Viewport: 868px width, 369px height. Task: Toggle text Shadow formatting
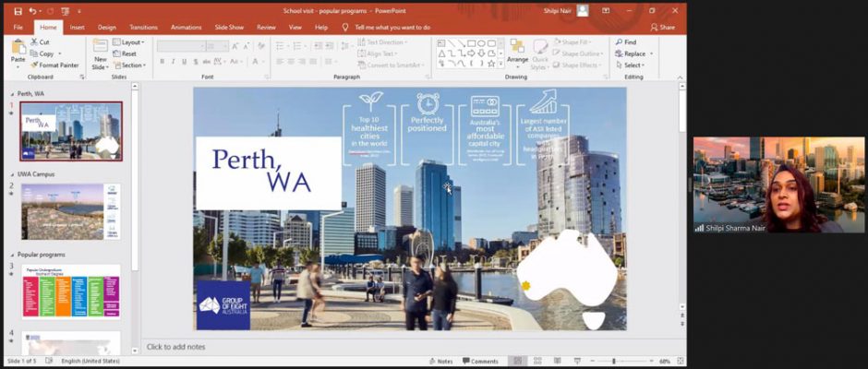click(x=196, y=62)
